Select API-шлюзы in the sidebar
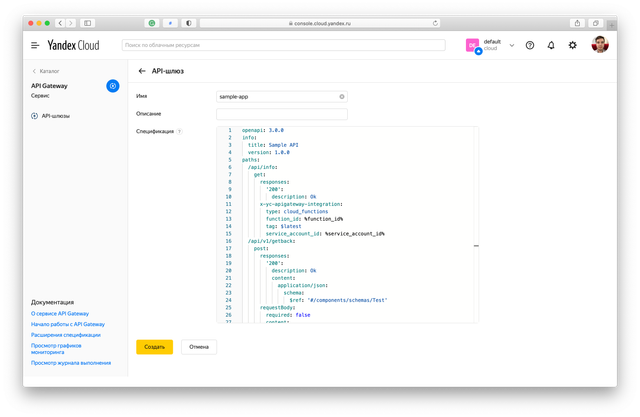 55,116
